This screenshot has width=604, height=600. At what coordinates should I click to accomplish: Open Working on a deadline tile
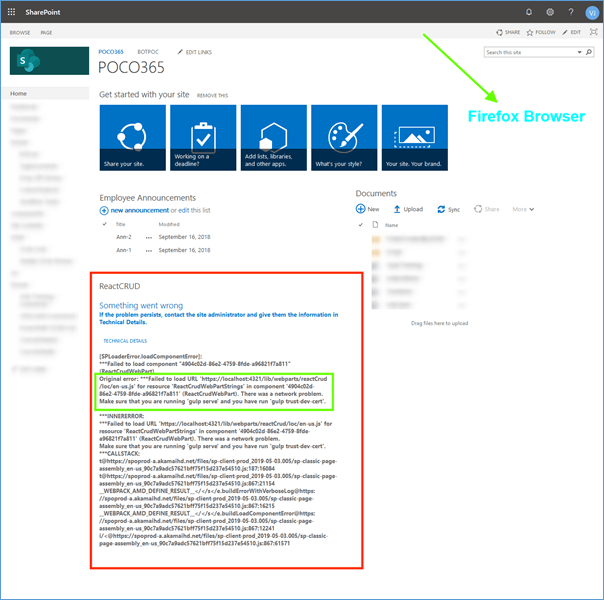[x=203, y=137]
